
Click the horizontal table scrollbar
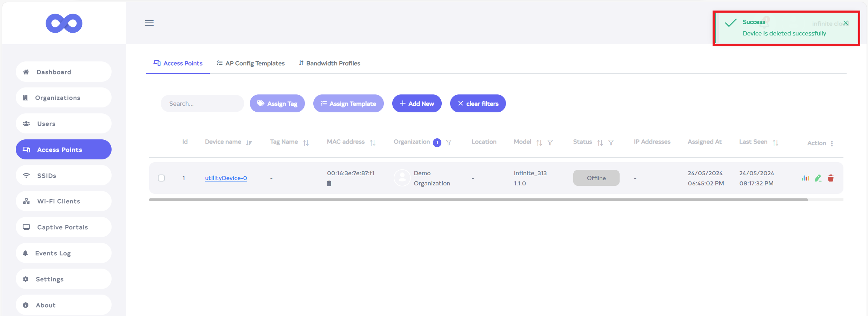pos(478,200)
